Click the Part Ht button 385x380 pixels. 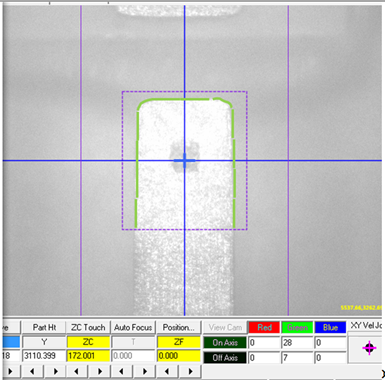pos(44,327)
